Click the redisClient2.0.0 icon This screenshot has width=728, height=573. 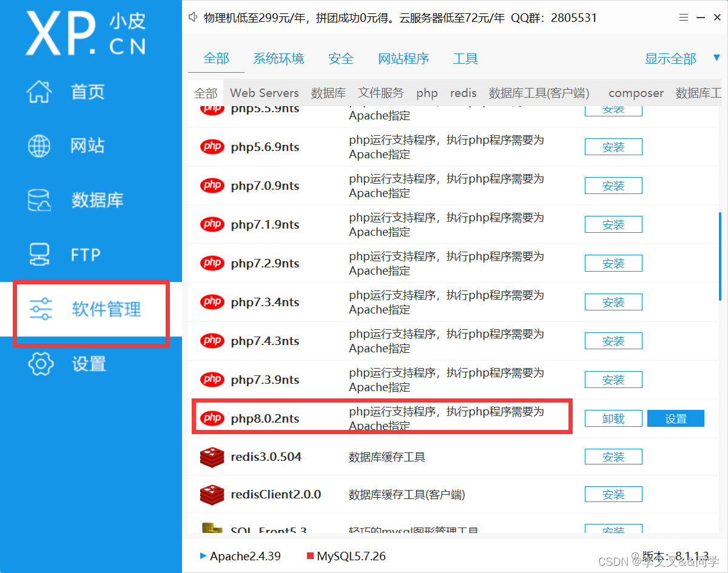pyautogui.click(x=212, y=494)
